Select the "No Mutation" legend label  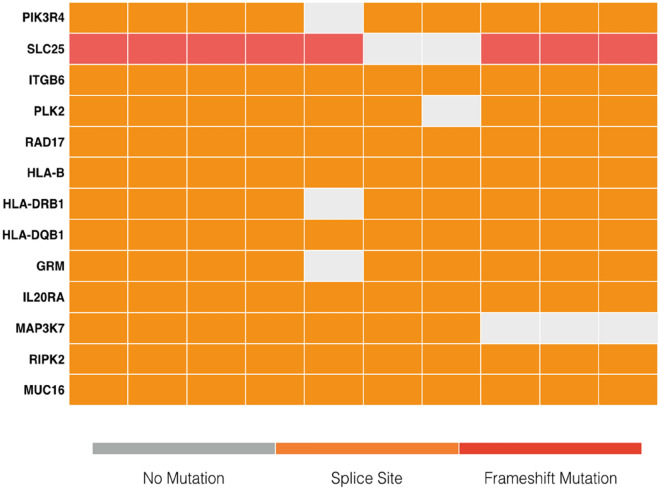pos(184,477)
